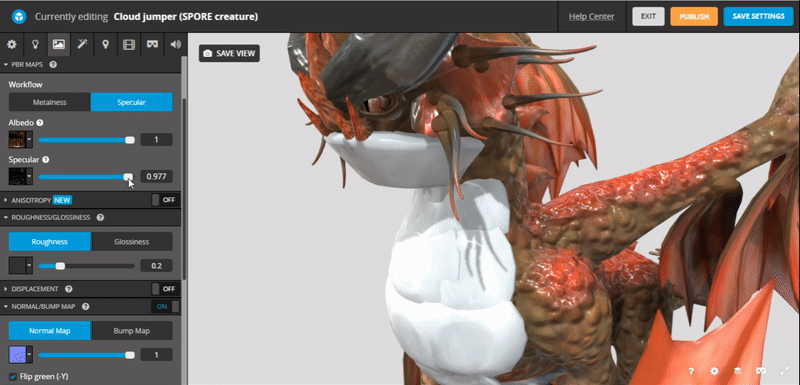800x385 pixels.
Task: Open the Materials image tab
Action: click(58, 44)
